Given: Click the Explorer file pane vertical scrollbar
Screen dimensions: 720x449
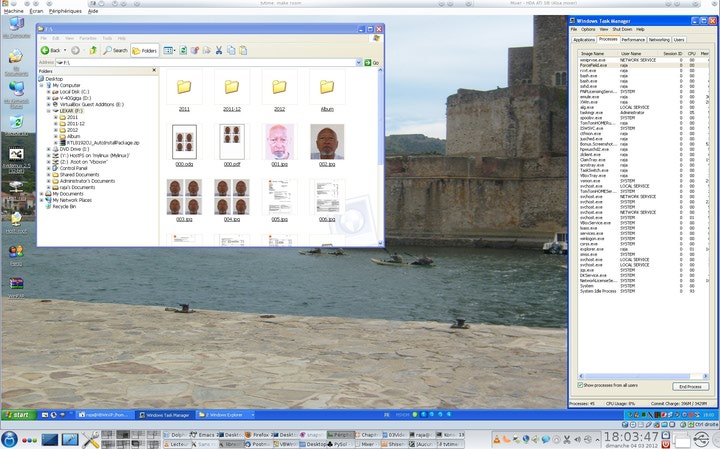Looking at the screenshot, I should 380,156.
